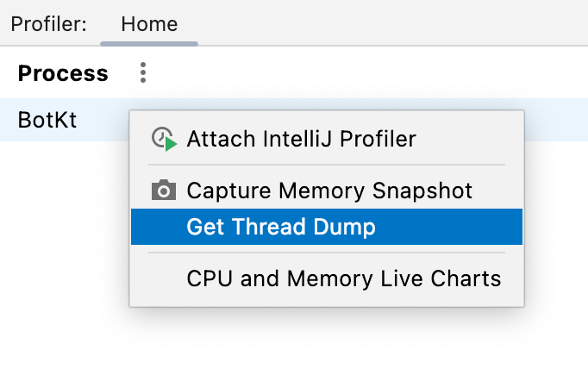Select Attach IntelliJ Profiler

pyautogui.click(x=301, y=139)
